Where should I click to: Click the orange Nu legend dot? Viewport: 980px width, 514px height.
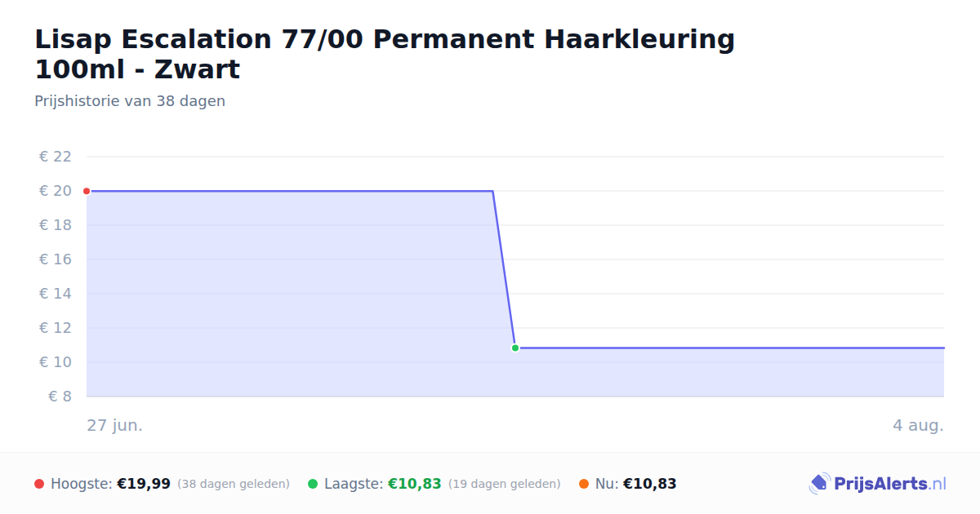pos(584,484)
